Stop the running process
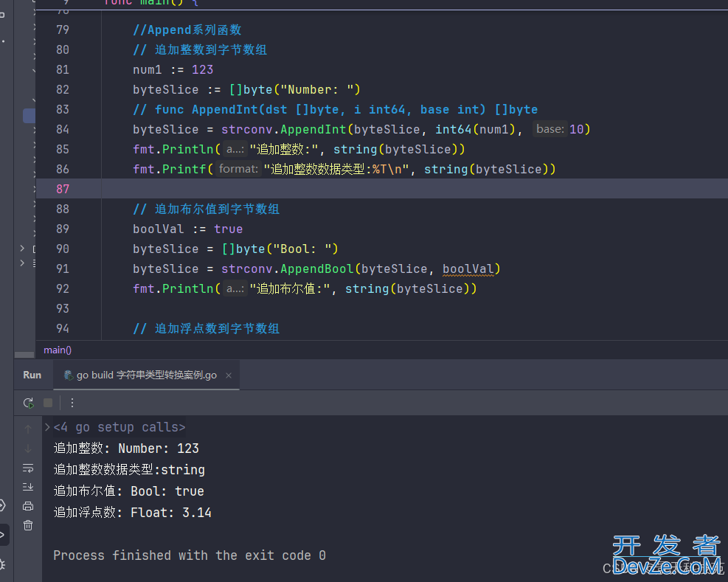Screen dimensions: 728x582 point(48,403)
